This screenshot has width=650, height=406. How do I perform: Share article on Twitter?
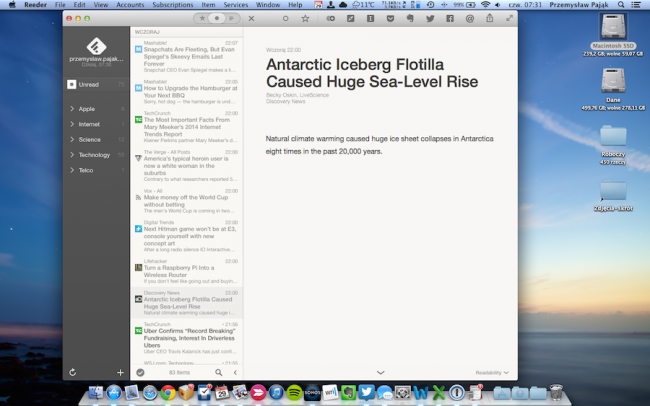click(x=430, y=18)
